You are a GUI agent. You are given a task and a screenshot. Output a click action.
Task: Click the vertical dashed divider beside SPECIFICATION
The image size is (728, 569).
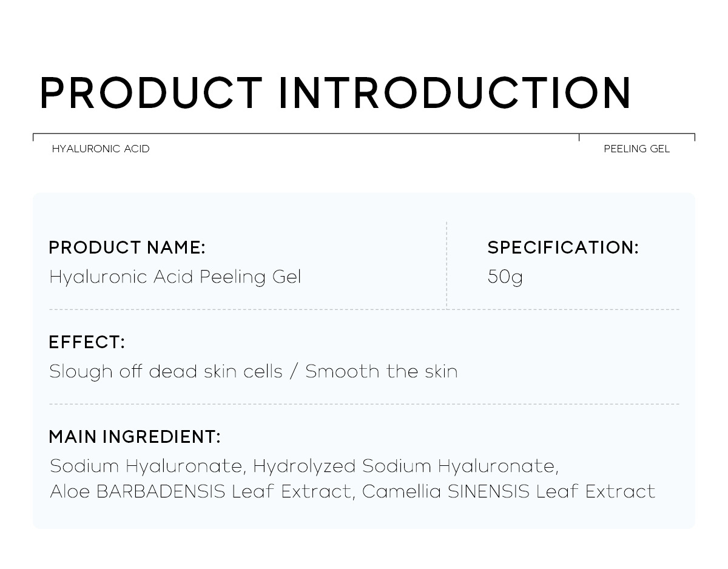tap(447, 264)
